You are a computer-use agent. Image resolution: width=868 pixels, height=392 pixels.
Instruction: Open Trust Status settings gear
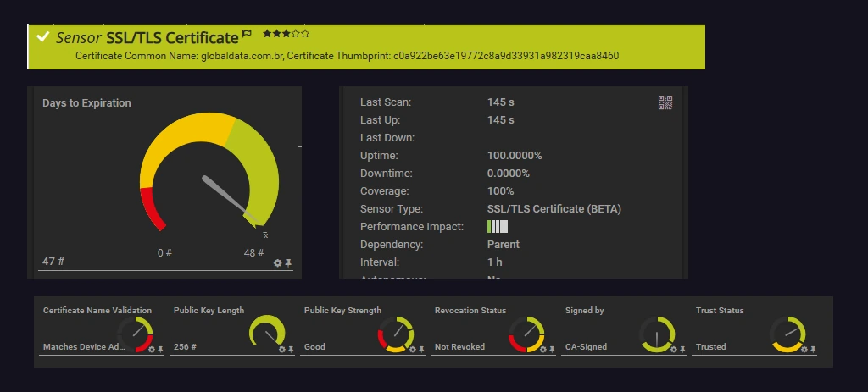[x=804, y=350]
